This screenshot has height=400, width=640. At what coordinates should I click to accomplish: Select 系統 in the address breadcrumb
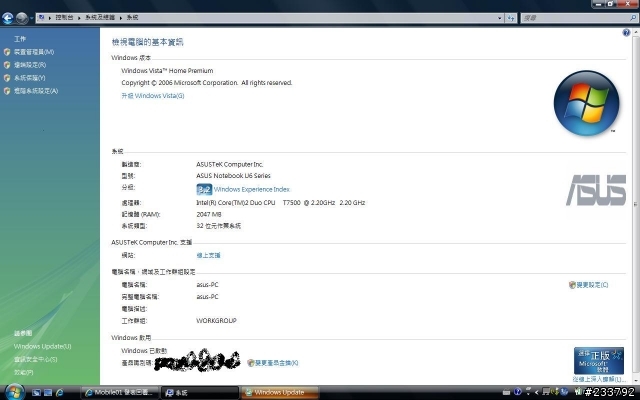tap(132, 18)
